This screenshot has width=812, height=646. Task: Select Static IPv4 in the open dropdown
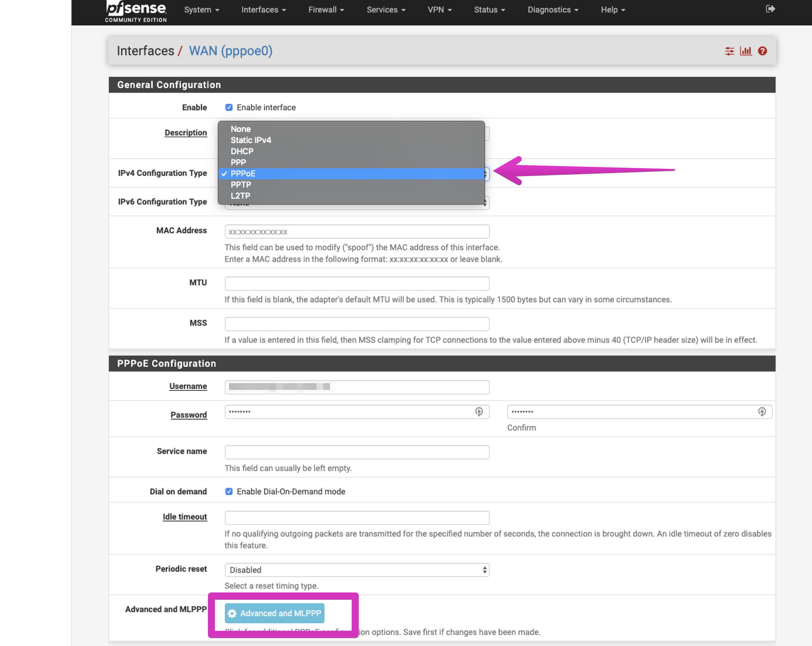point(251,140)
